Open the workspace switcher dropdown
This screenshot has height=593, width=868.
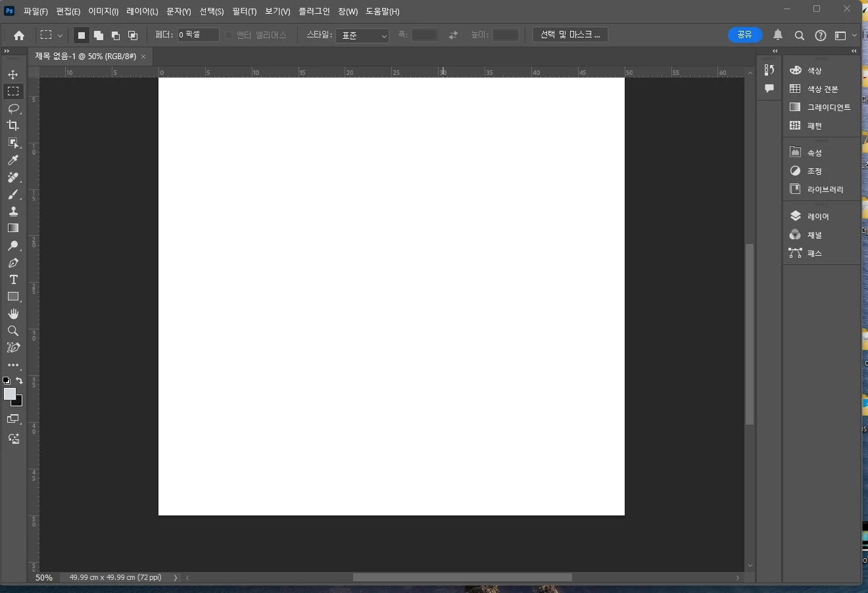[x=846, y=36]
